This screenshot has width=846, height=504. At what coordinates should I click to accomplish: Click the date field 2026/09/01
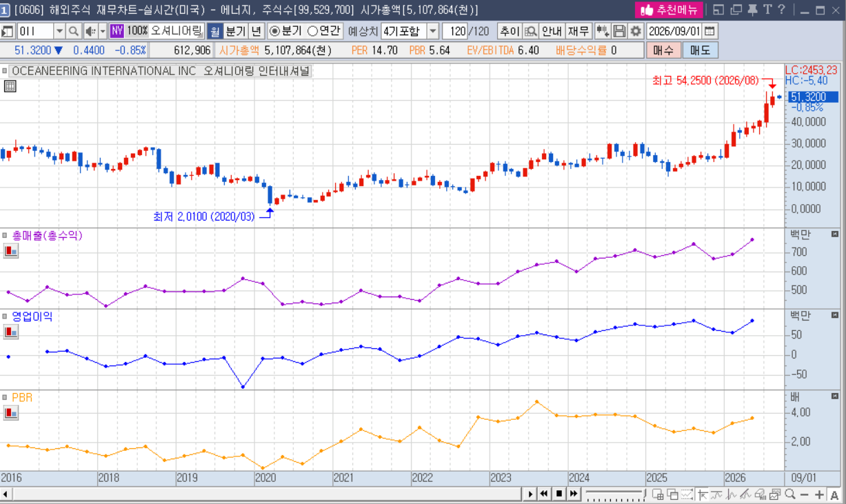click(x=674, y=31)
